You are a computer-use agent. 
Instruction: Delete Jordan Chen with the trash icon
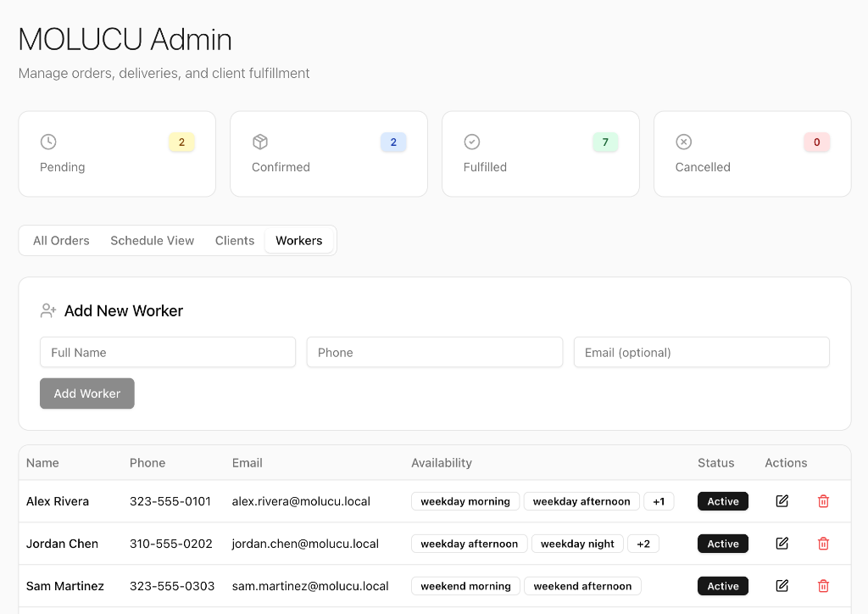pyautogui.click(x=823, y=544)
